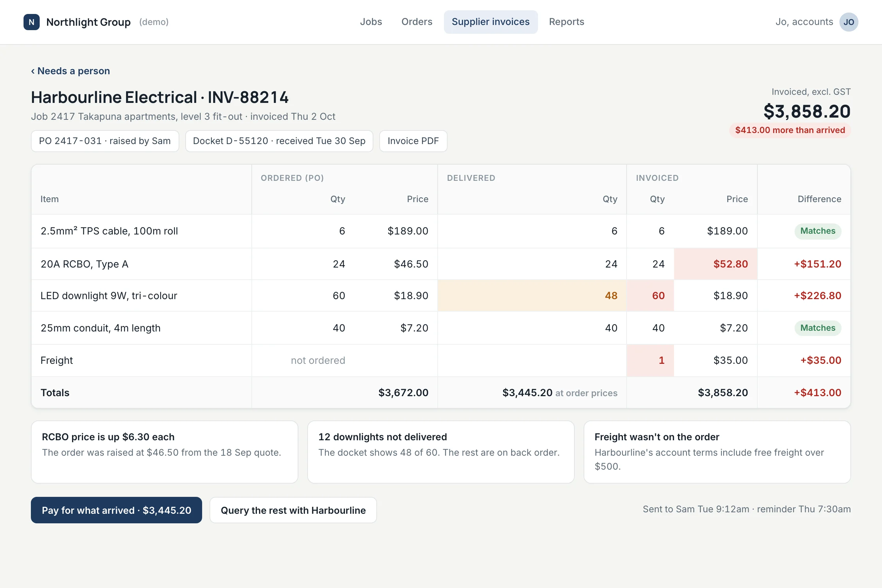Click the Difference column header
The width and height of the screenshot is (882, 588).
click(820, 199)
